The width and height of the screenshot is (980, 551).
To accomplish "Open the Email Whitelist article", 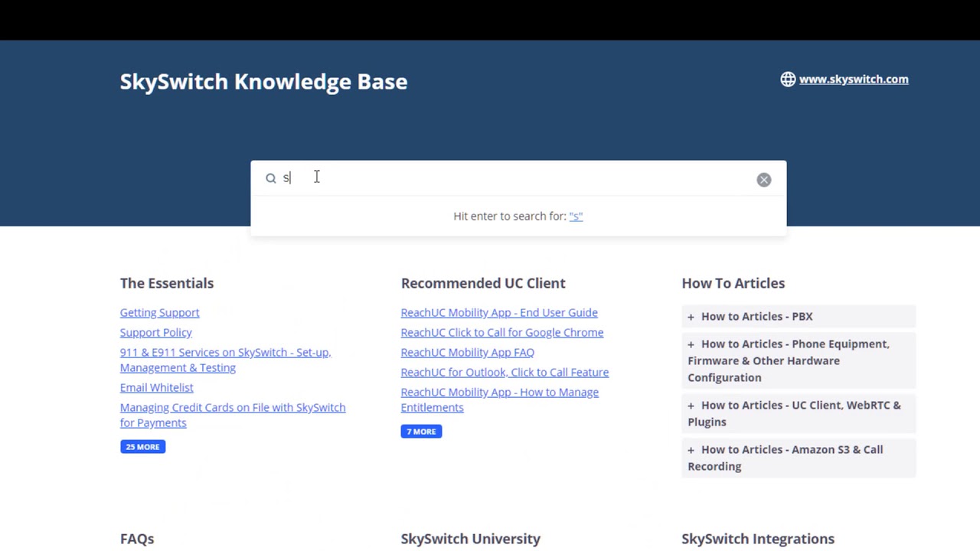I will coord(156,387).
